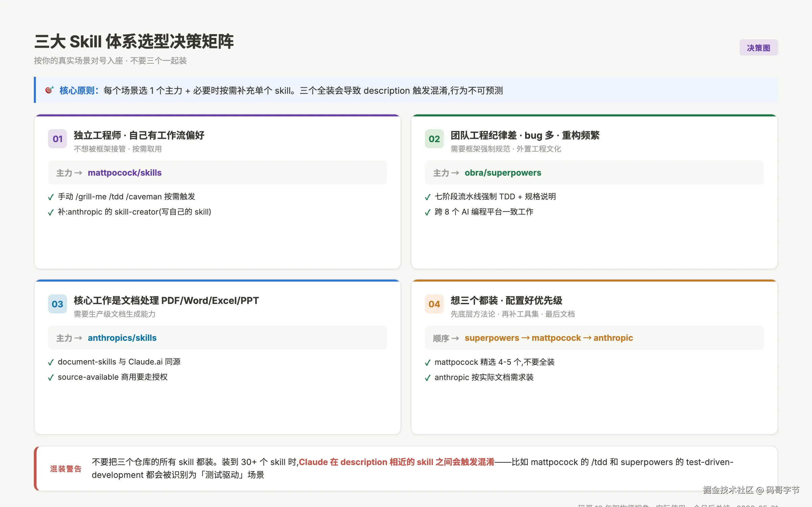Screen dimensions: 812x507
Task: Click text 需要框架强制规范 · 外置工程文化
Action: (x=506, y=149)
